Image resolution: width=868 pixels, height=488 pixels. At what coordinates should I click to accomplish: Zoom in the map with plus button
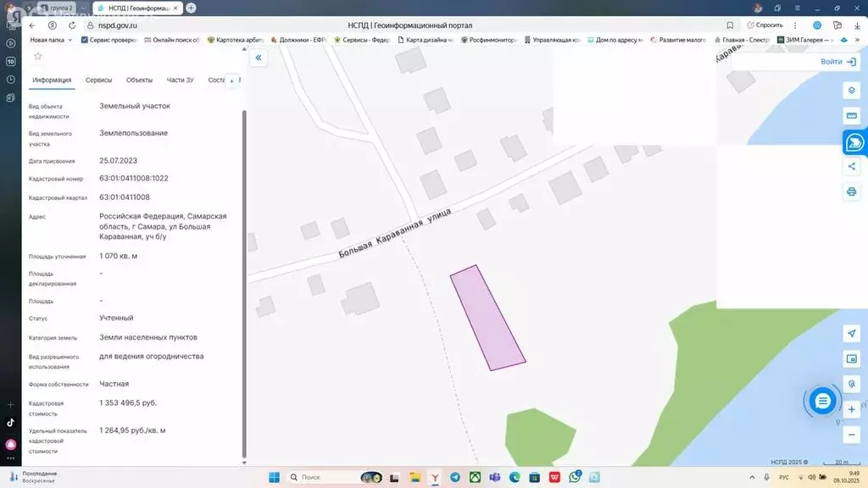pos(852,409)
